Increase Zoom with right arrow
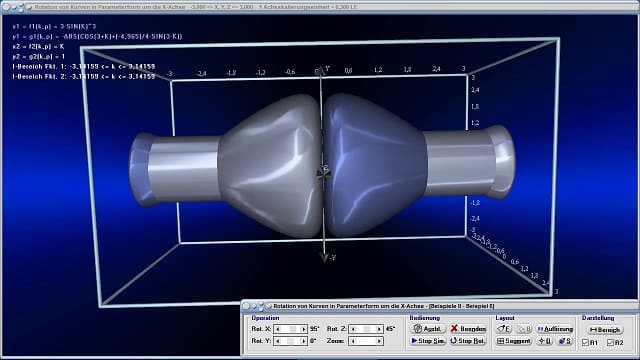The width and height of the screenshot is (640, 360). pyautogui.click(x=379, y=341)
